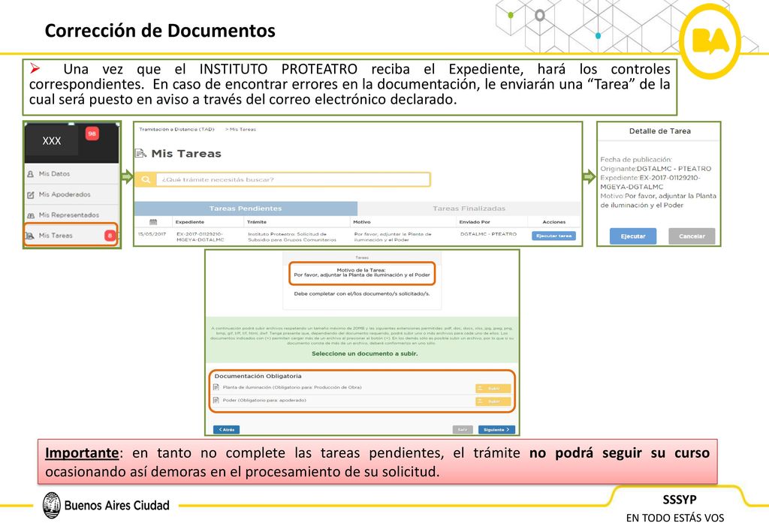The height and width of the screenshot is (532, 769).
Task: Click the Poder document icon
Action: point(216,401)
